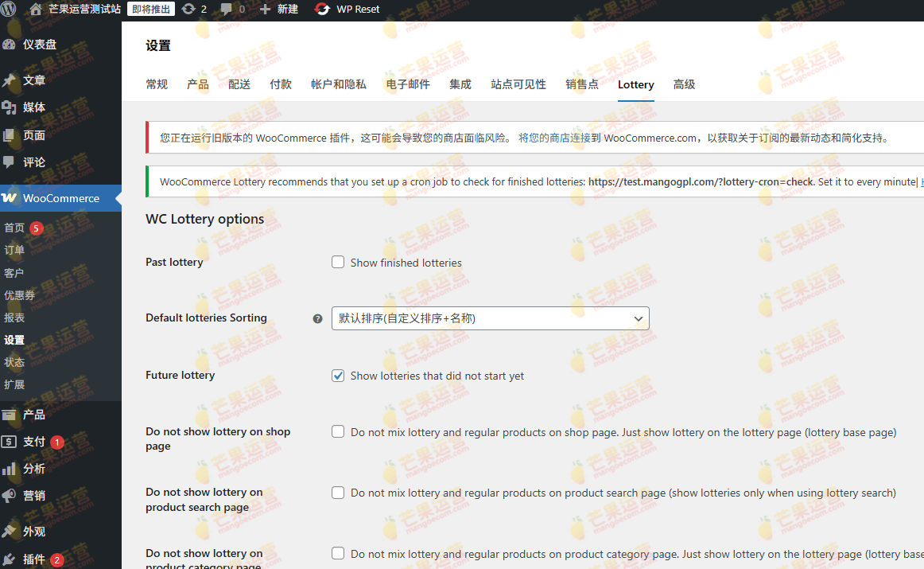Click the red 5 badge beside 首页

(36, 228)
